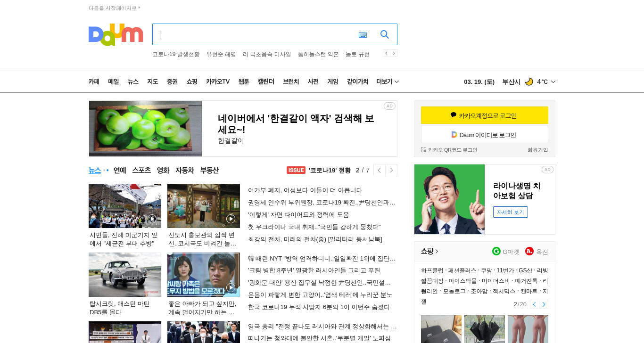This screenshot has height=343, width=644.
Task: Click the red ISSUE badge
Action: [296, 170]
